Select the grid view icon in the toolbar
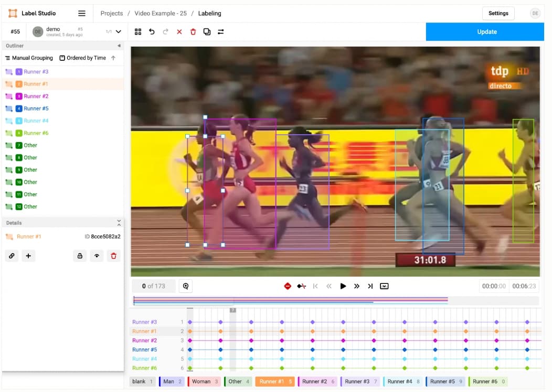This screenshot has width=552, height=392. (138, 31)
